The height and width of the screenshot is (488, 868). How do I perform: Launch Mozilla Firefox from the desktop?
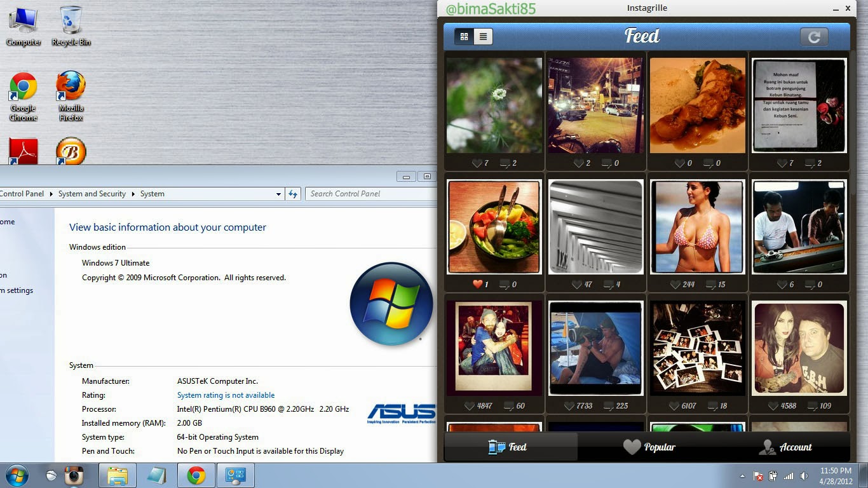coord(71,97)
